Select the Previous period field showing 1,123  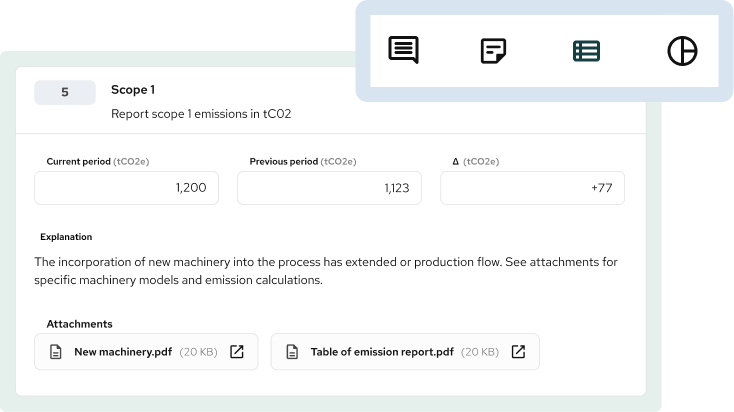(x=329, y=188)
